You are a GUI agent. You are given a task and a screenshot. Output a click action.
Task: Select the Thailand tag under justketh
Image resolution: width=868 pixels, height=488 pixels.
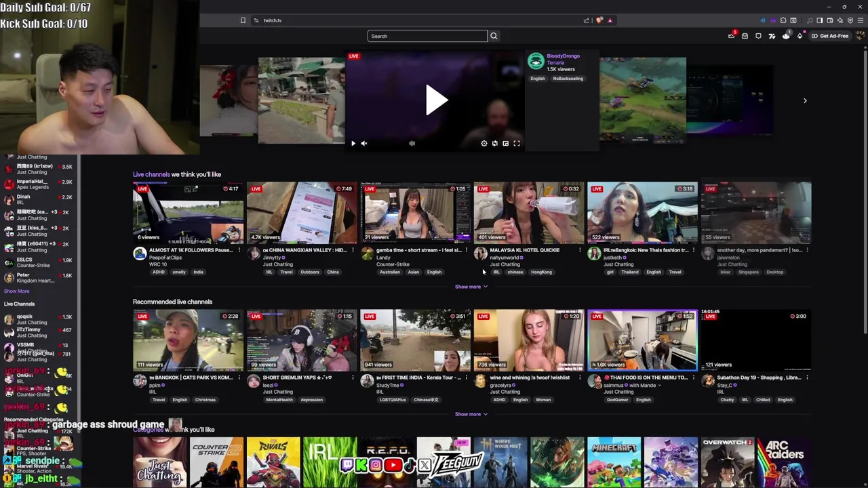630,272
